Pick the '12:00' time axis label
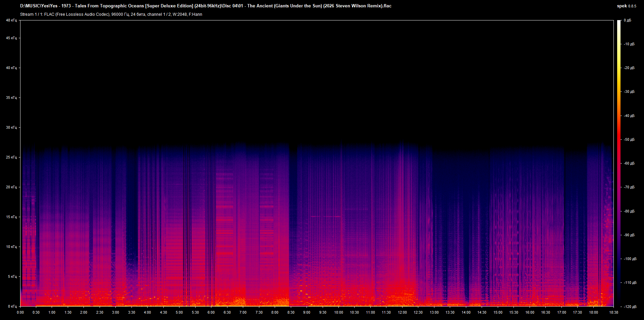 [402, 312]
